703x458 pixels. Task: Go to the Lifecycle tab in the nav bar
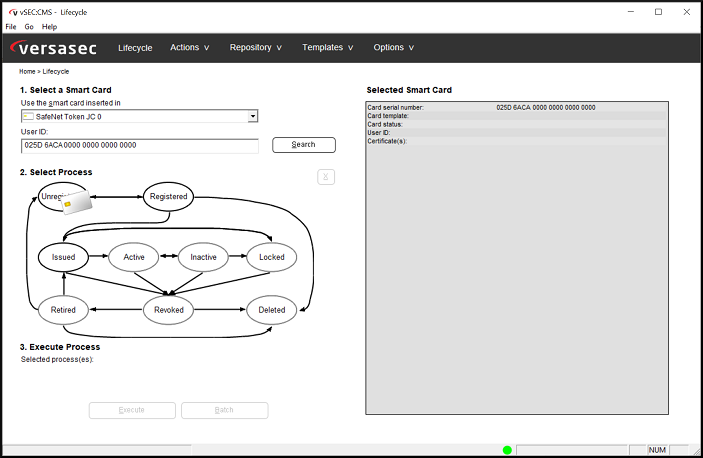(135, 48)
